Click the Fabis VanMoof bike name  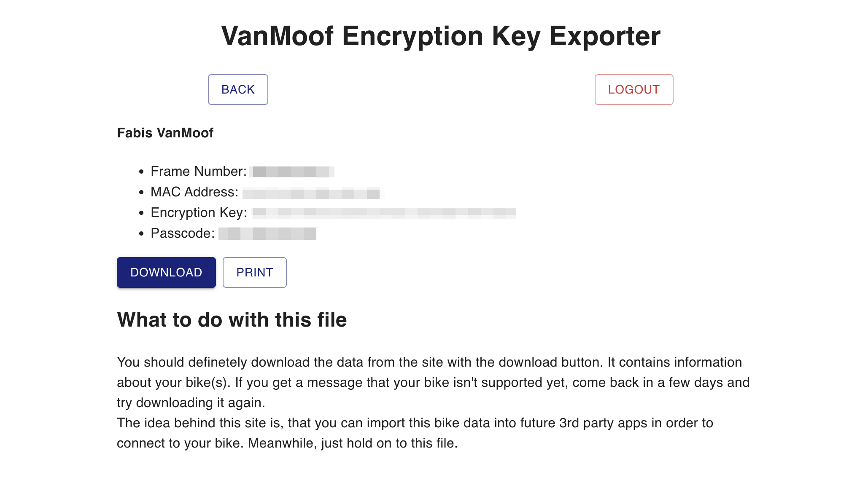tap(165, 132)
